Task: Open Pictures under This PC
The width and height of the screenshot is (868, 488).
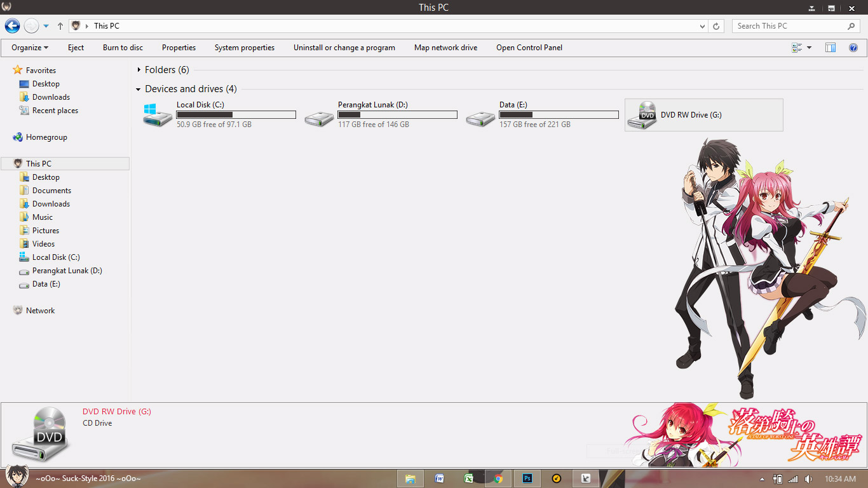Action: pyautogui.click(x=46, y=231)
